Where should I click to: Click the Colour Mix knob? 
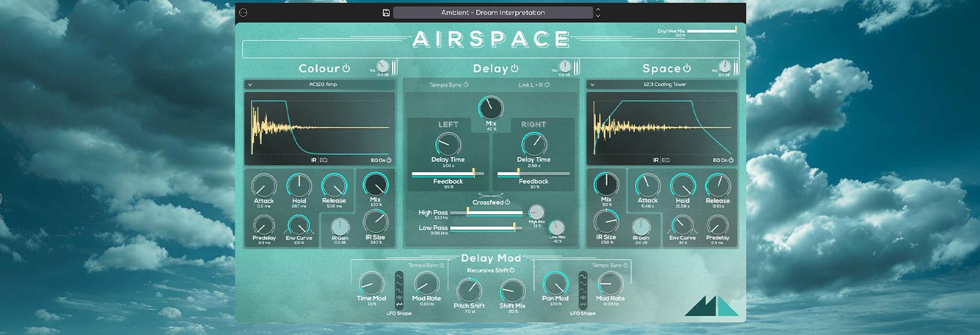coord(376,185)
